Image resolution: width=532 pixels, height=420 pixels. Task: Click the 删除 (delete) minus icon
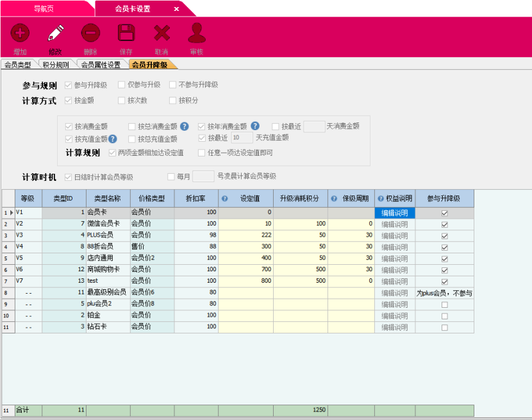tap(90, 33)
